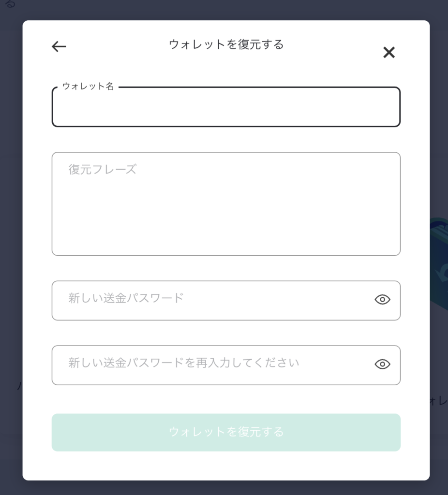This screenshot has height=495, width=448.
Task: Reveal the re-entered spending password
Action: click(x=382, y=364)
